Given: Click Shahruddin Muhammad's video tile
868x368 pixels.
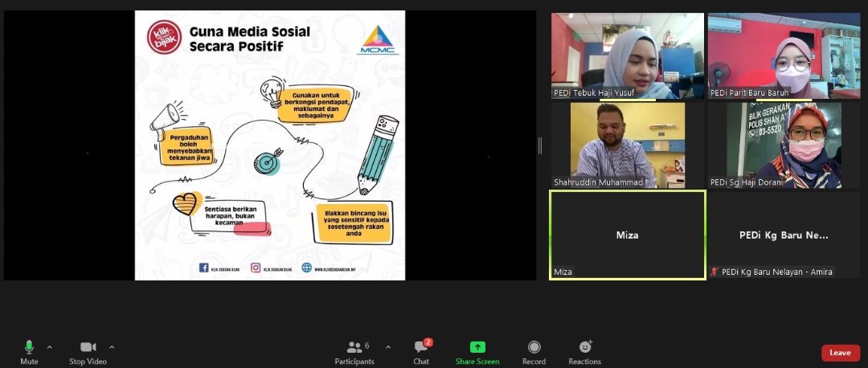Looking at the screenshot, I should tap(627, 145).
